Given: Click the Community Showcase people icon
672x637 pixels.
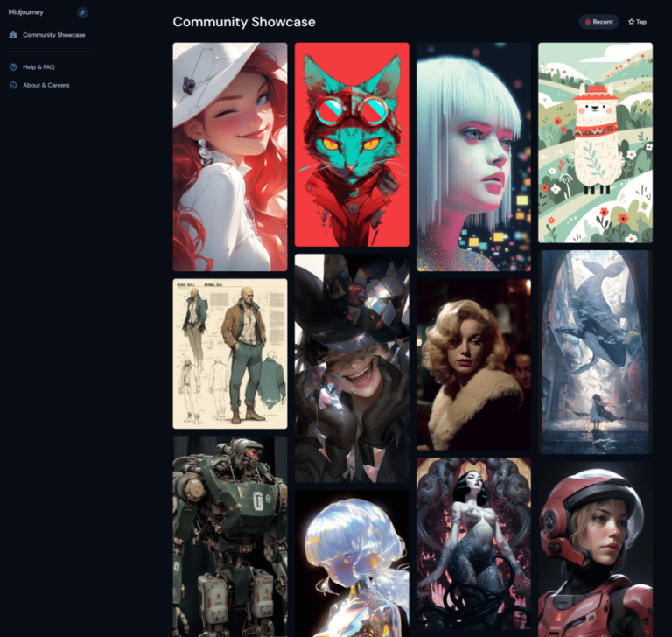Looking at the screenshot, I should pos(13,35).
